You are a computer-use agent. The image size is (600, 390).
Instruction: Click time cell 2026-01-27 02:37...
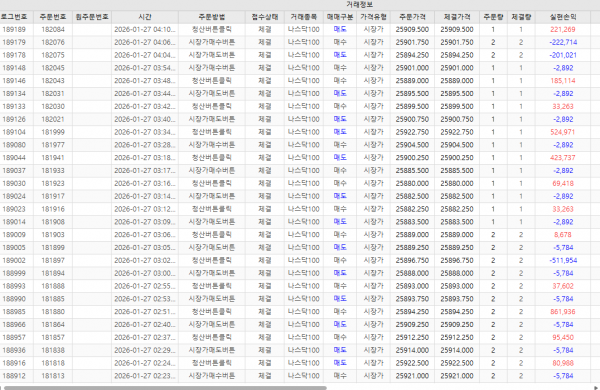click(145, 337)
